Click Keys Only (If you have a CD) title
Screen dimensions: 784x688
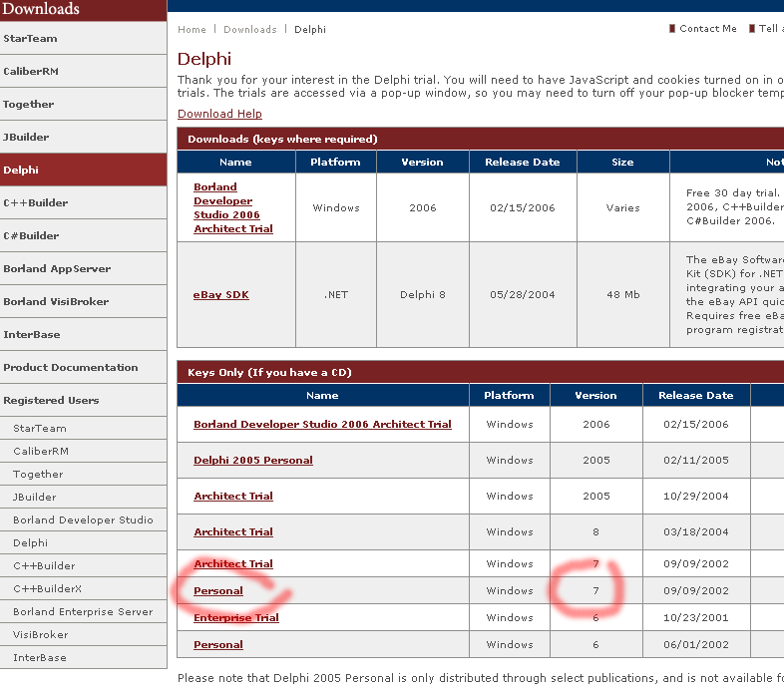point(269,373)
